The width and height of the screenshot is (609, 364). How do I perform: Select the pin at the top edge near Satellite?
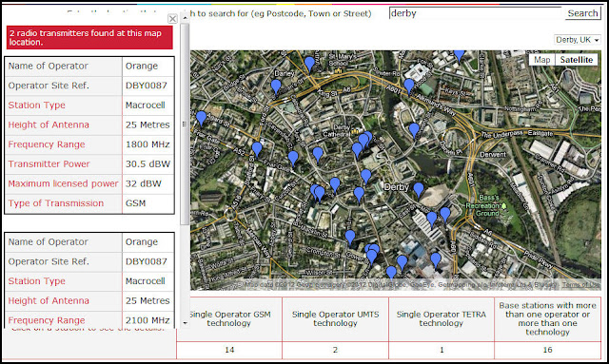459,56
